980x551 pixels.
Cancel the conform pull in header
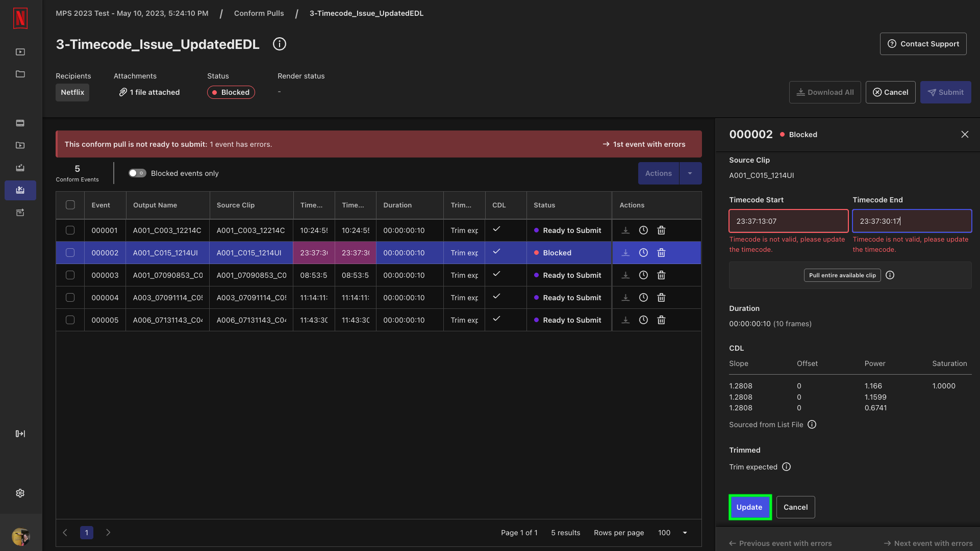click(x=891, y=92)
